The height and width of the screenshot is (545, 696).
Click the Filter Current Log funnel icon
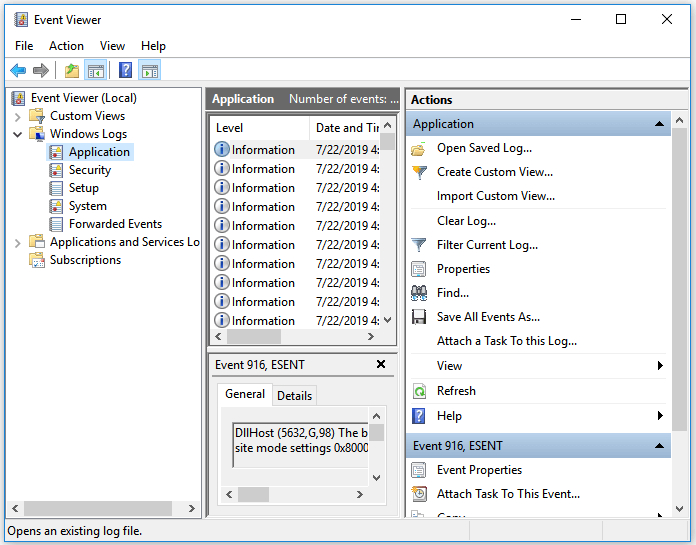point(419,245)
